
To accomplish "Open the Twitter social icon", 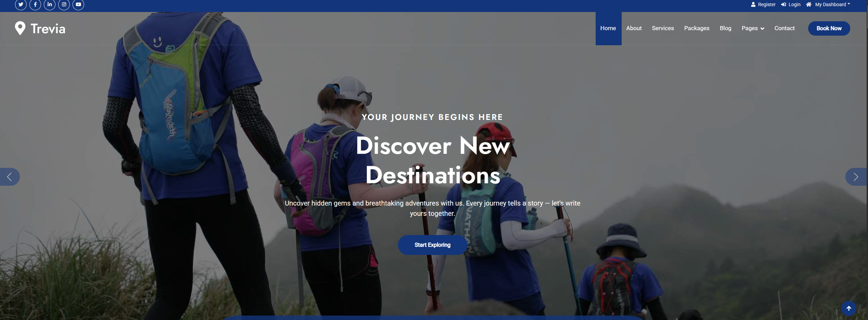I will tap(21, 4).
